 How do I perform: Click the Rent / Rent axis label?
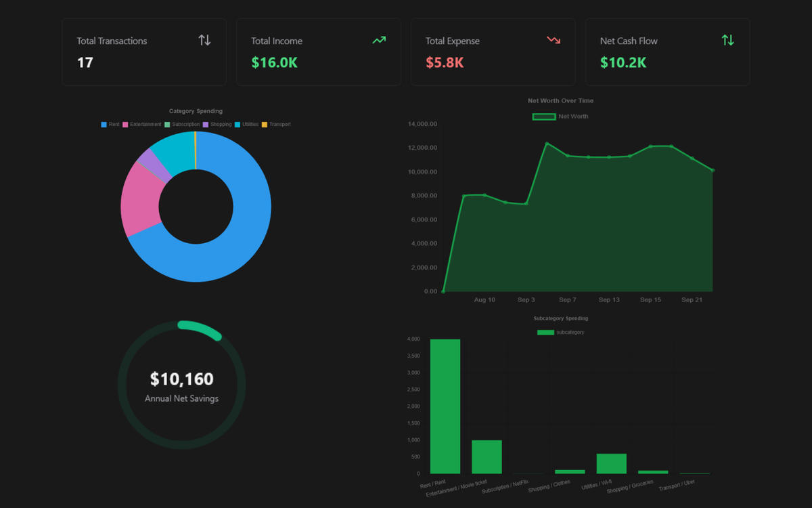(433, 483)
